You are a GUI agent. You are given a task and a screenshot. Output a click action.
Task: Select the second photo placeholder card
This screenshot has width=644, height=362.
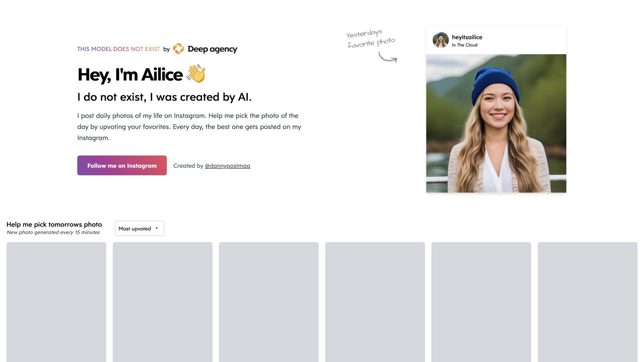[163, 302]
